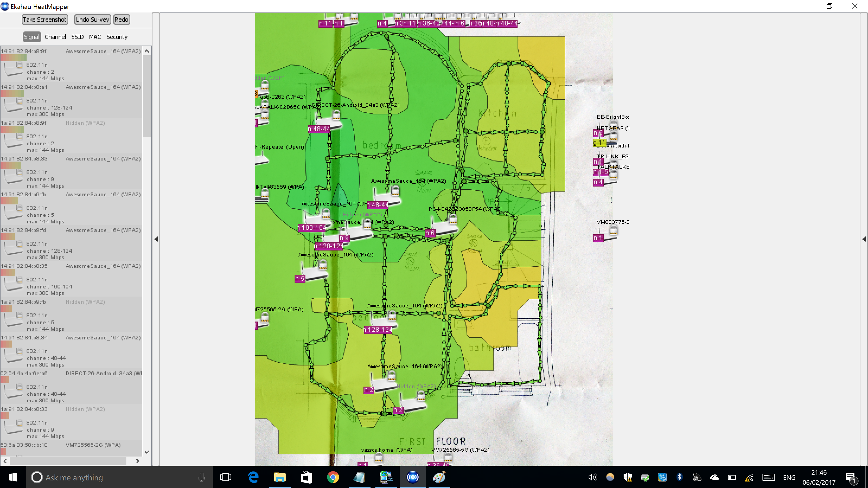
Task: Switch to the Channel tab
Action: [55, 37]
